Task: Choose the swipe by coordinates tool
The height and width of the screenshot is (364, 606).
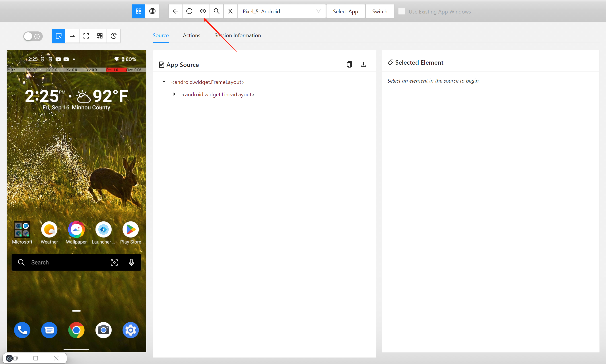Action: tap(72, 36)
